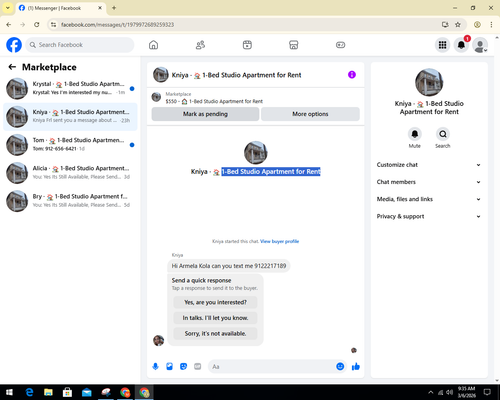Go back with browser back arrow

click(9, 25)
